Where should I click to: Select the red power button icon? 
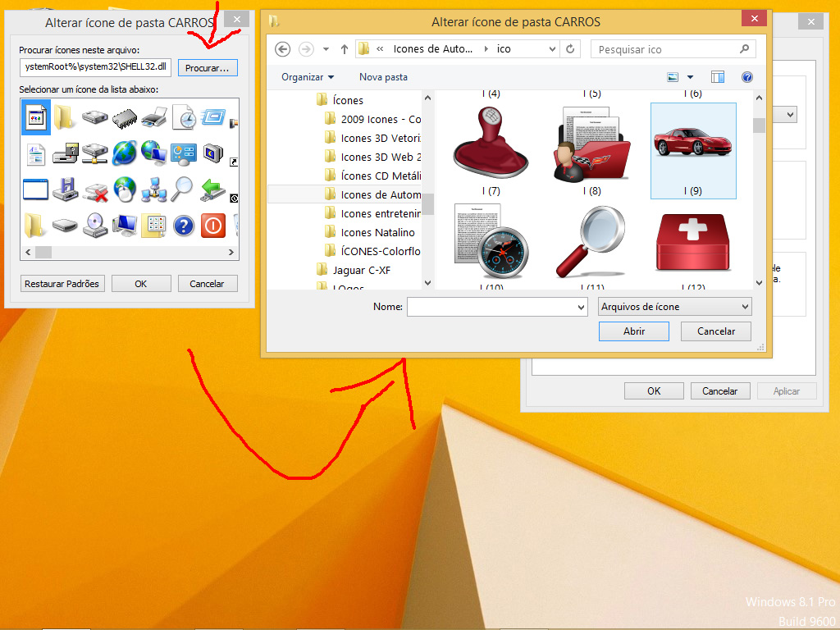[213, 226]
